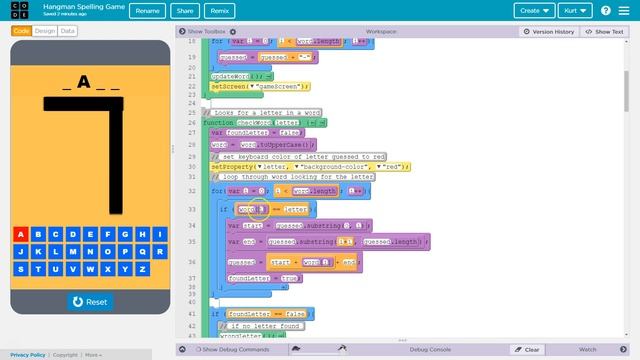Switch to the Code tab

point(21,31)
